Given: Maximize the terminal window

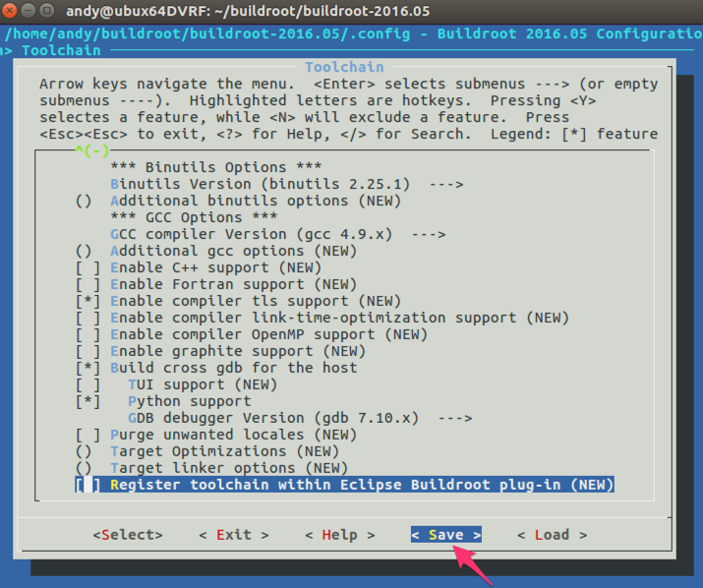Looking at the screenshot, I should (x=46, y=10).
